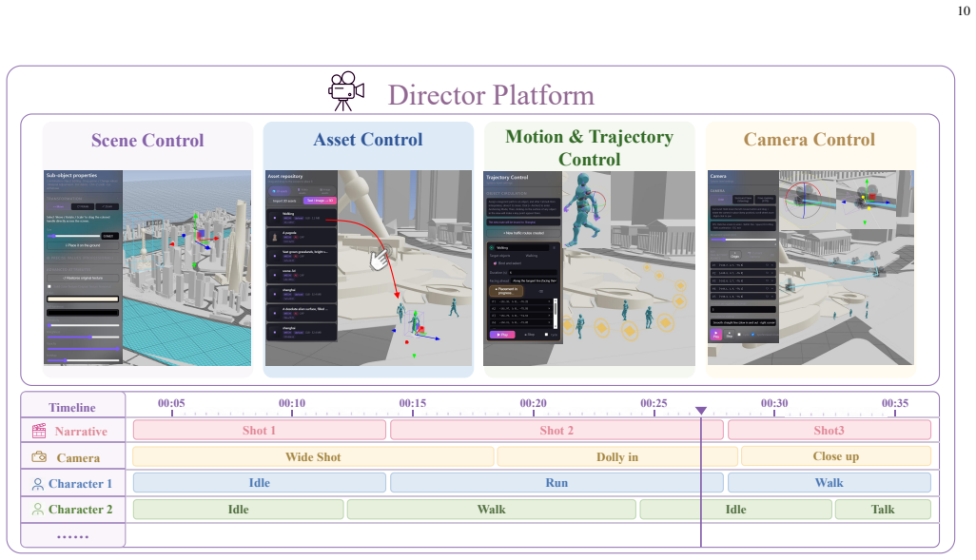976x560 pixels.
Task: Select the Shot 2 narrative block
Action: coord(556,431)
